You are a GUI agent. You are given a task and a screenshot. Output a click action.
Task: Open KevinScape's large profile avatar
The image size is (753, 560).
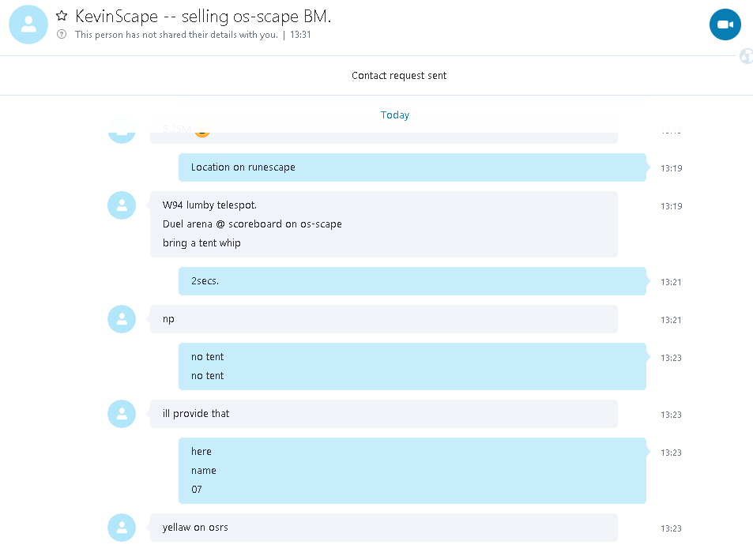pyautogui.click(x=28, y=24)
